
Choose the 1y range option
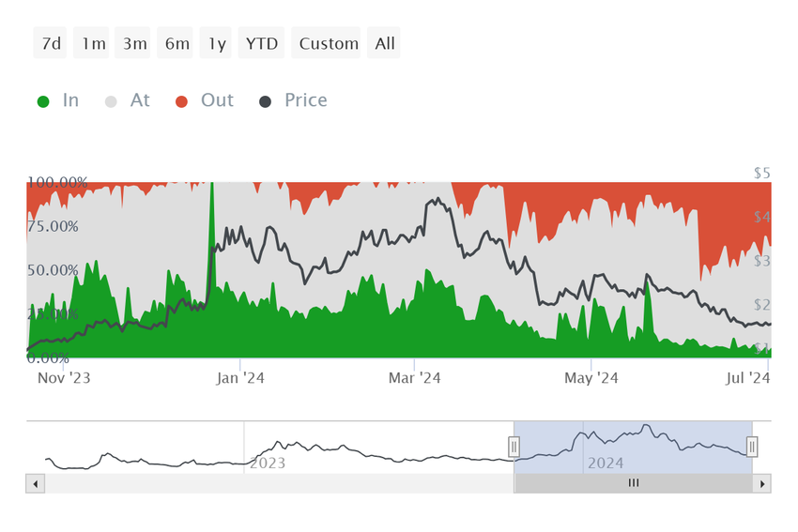click(x=215, y=43)
